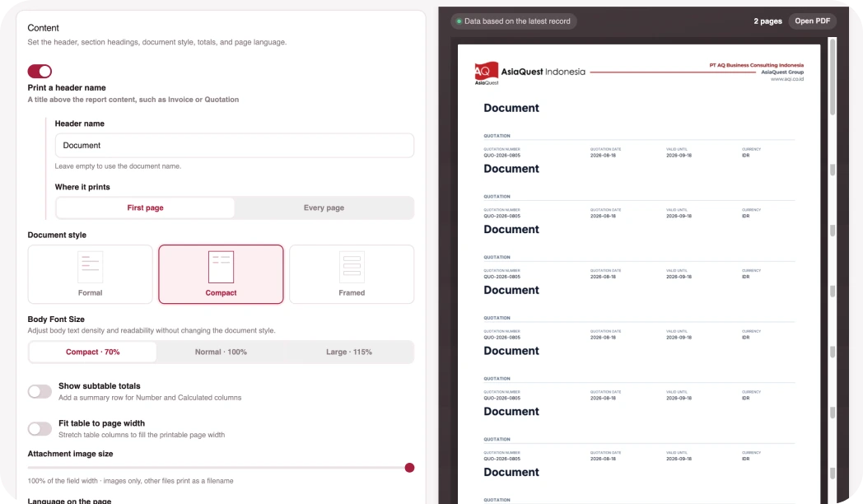Image resolution: width=863 pixels, height=504 pixels.
Task: Click the Content section heading
Action: 43,28
